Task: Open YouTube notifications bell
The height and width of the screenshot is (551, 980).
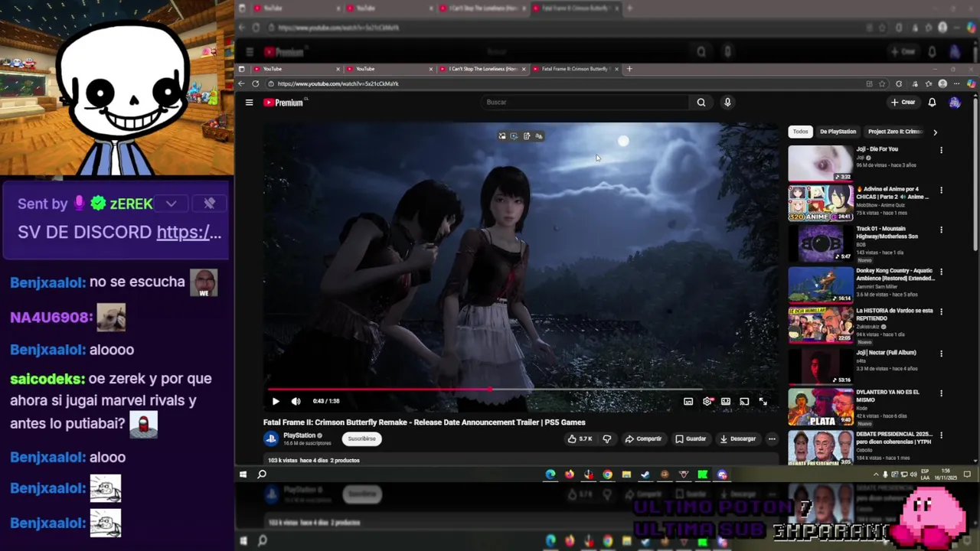Action: [x=932, y=103]
